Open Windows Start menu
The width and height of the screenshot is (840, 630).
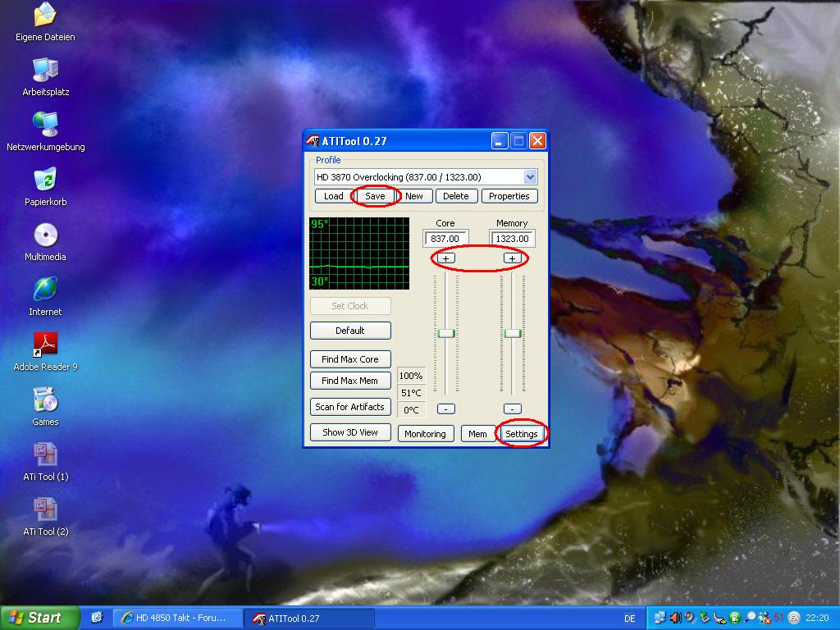[x=39, y=618]
